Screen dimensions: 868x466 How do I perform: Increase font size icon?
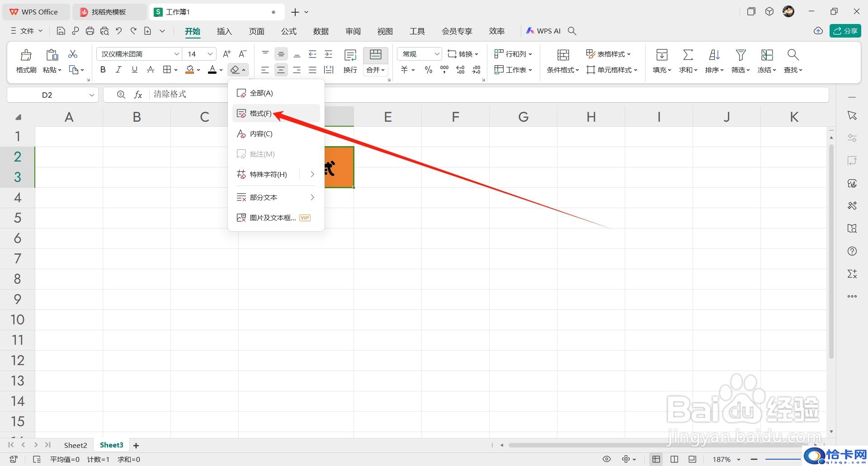[x=227, y=54]
